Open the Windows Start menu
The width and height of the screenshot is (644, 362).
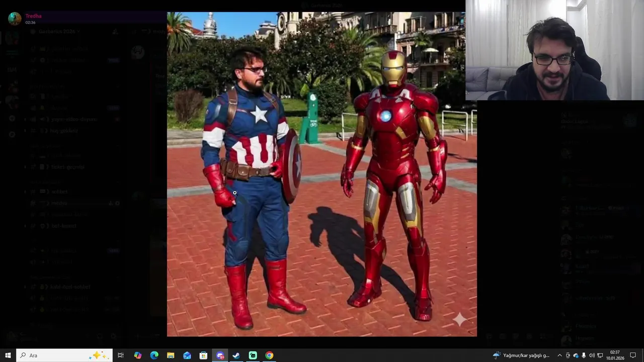[x=8, y=355]
